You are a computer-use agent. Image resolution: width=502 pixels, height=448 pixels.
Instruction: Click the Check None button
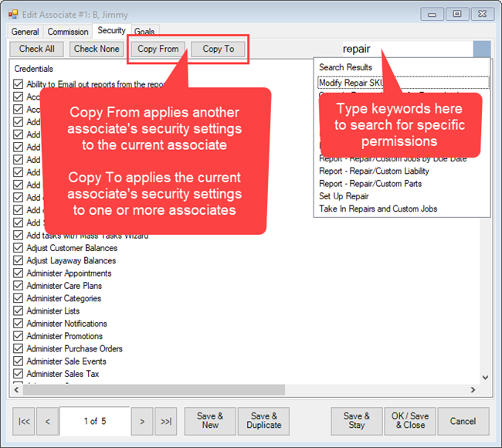(x=97, y=49)
